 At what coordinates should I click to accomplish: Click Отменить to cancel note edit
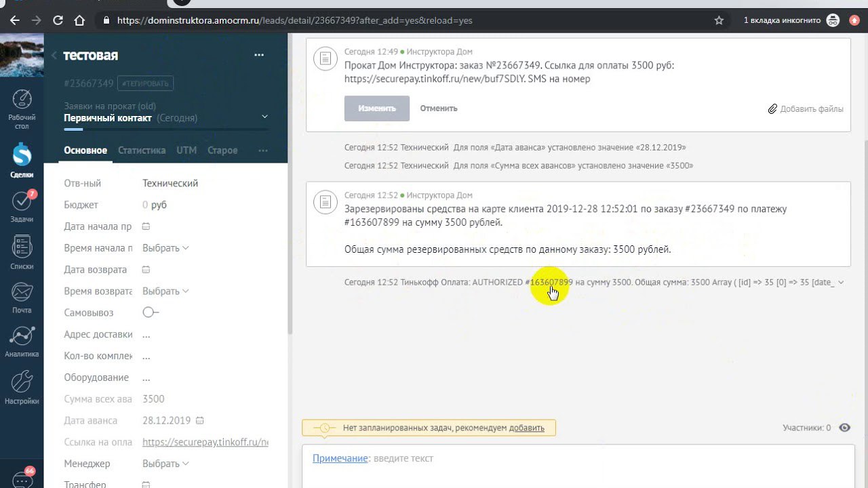click(439, 108)
